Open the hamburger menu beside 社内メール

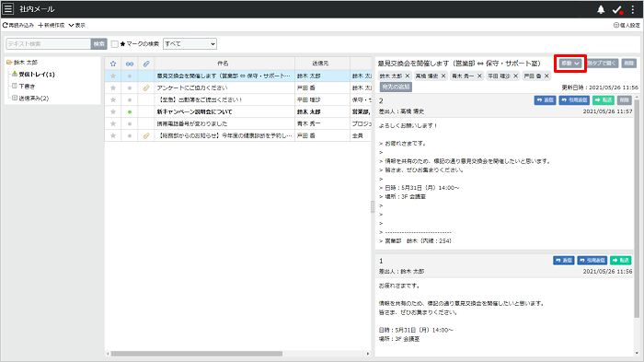click(x=7, y=8)
